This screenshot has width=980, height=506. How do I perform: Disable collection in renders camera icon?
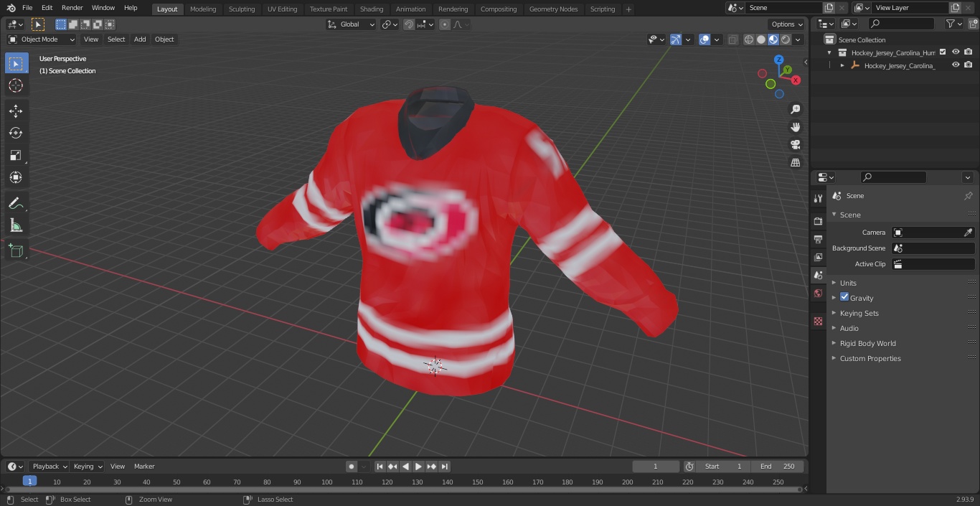969,52
